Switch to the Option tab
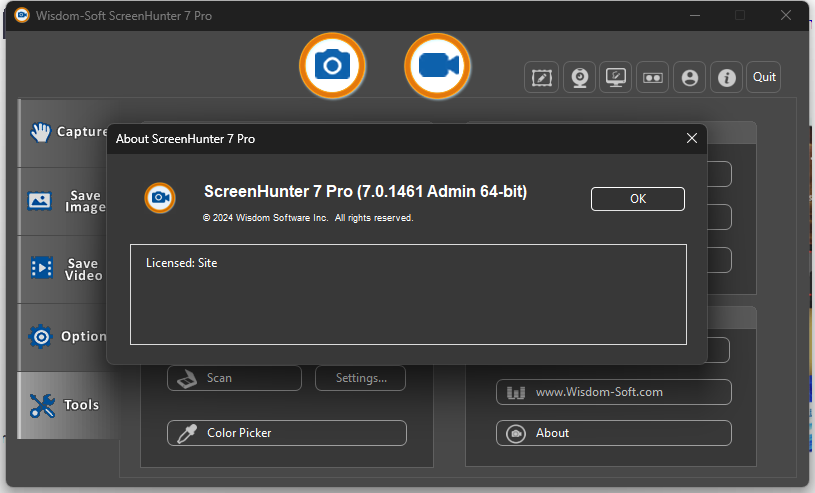The image size is (815, 493). tap(62, 337)
